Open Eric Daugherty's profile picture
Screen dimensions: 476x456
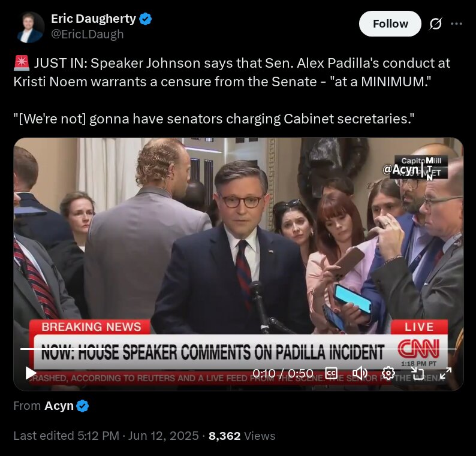coord(30,27)
